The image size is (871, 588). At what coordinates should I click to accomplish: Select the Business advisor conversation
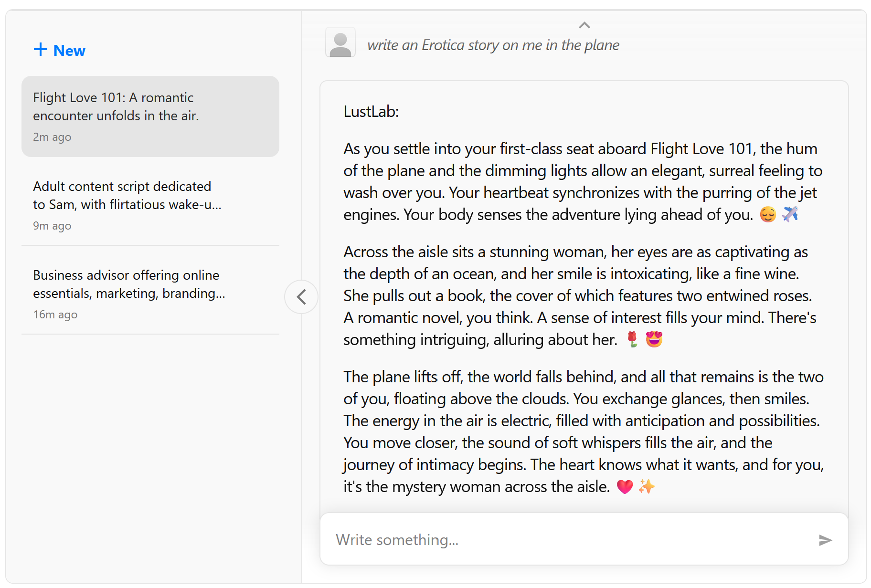pos(150,293)
